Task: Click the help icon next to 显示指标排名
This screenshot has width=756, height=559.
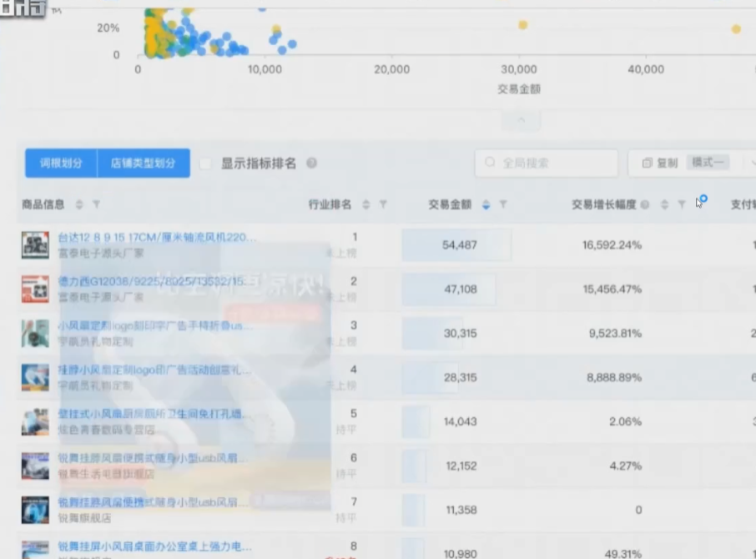Action: [311, 164]
